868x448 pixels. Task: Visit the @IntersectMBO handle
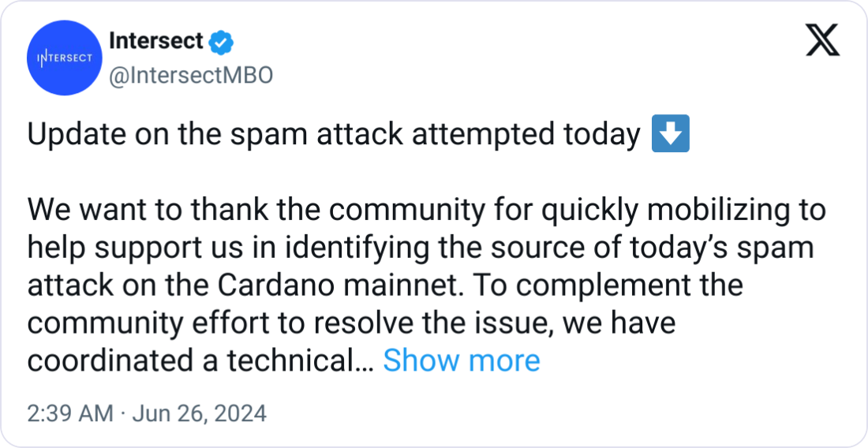pyautogui.click(x=191, y=75)
